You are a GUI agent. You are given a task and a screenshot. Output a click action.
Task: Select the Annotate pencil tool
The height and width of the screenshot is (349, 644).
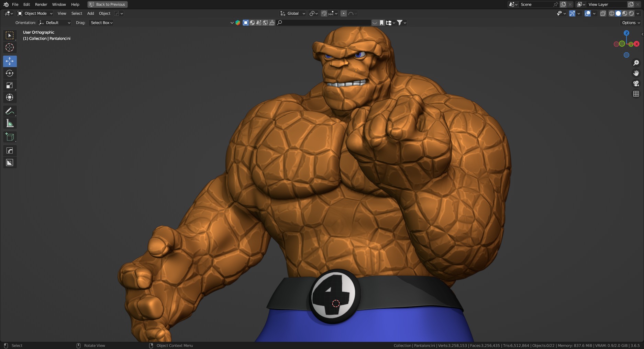[10, 111]
